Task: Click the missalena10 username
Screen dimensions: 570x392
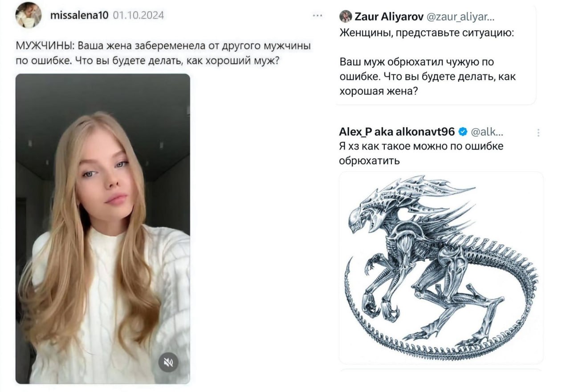Action: coord(80,16)
